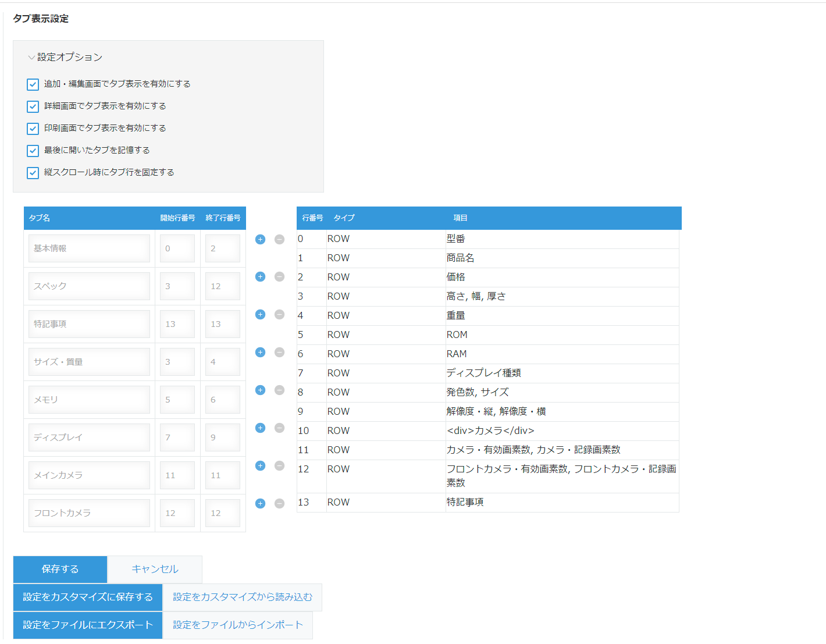The height and width of the screenshot is (644, 826).
Task: Click the 開始行番号 column header
Action: (177, 218)
